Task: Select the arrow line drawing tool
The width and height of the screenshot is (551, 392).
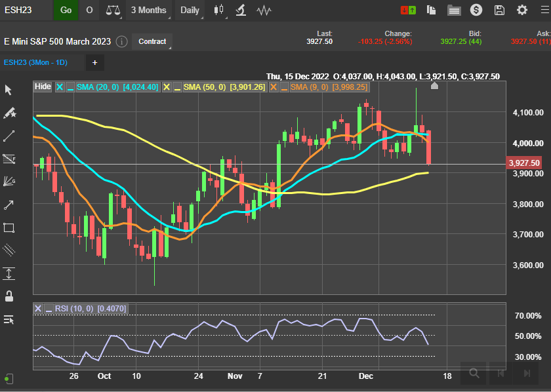Action: point(9,205)
